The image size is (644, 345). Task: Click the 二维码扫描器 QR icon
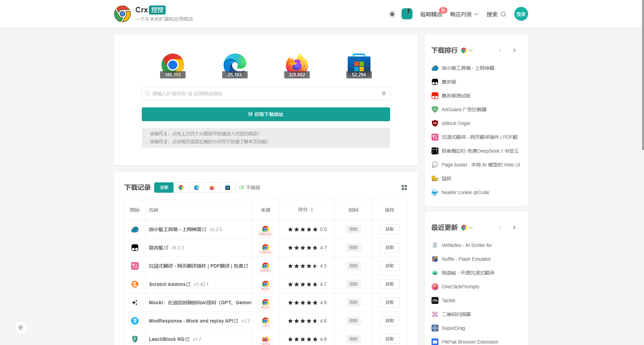[x=435, y=314]
